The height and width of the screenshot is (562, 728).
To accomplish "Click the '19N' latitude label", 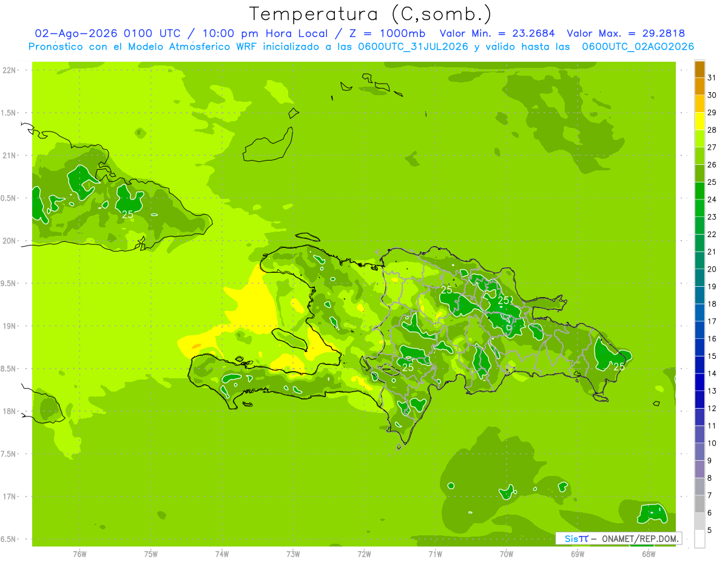I will coord(8,326).
